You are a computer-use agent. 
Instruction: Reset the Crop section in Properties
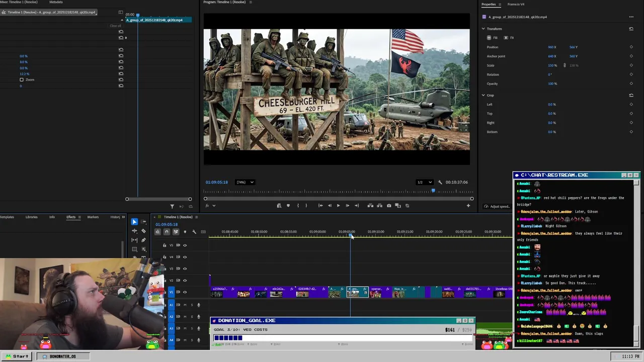(x=631, y=95)
